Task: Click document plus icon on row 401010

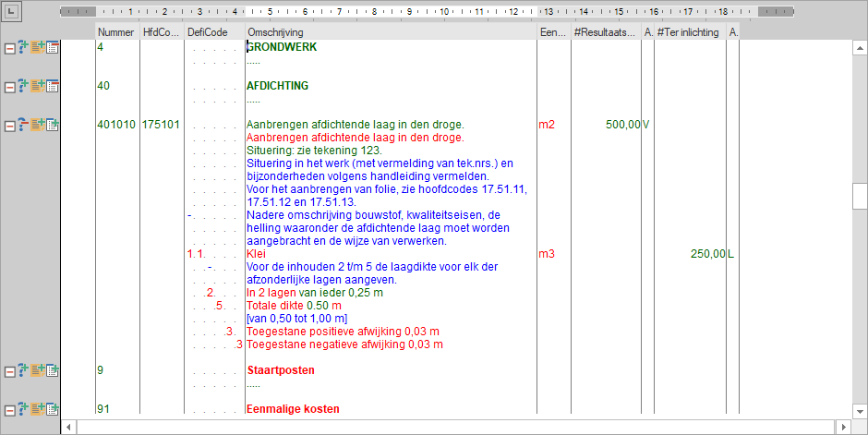Action: [x=53, y=125]
